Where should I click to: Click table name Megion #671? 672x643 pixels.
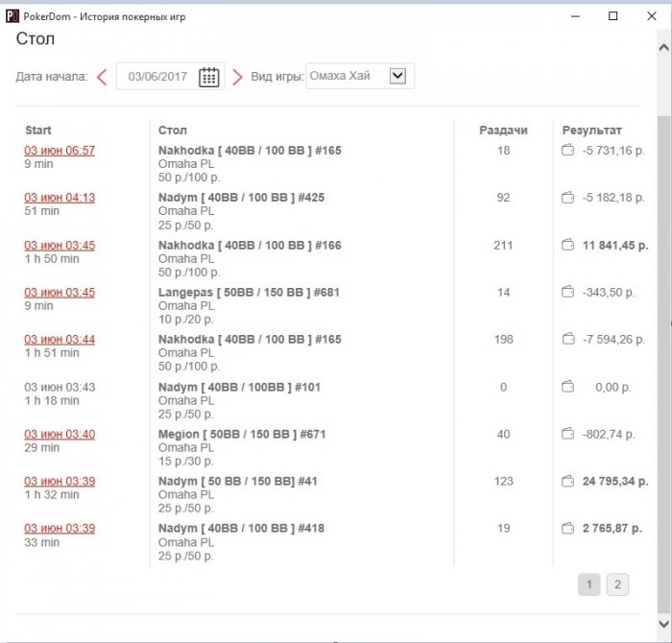242,435
